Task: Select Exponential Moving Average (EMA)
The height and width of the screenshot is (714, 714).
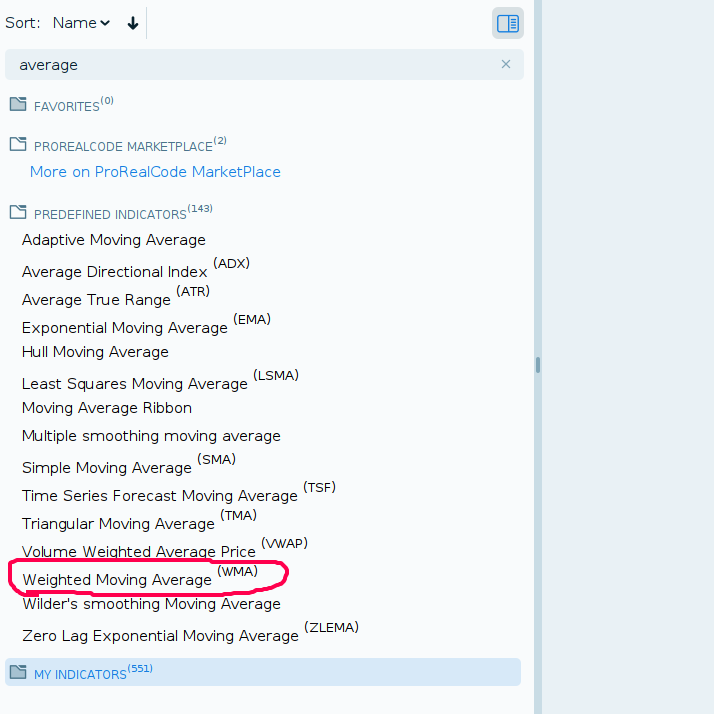Action: [146, 325]
